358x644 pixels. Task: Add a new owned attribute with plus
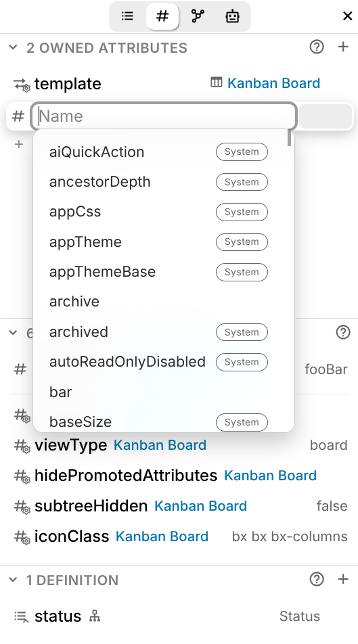click(343, 47)
